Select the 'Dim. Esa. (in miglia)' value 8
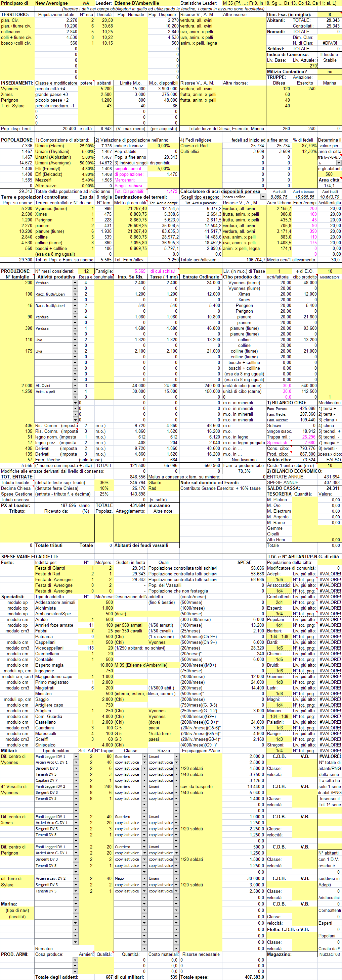342x980 pixels. pyautogui.click(x=330, y=14)
